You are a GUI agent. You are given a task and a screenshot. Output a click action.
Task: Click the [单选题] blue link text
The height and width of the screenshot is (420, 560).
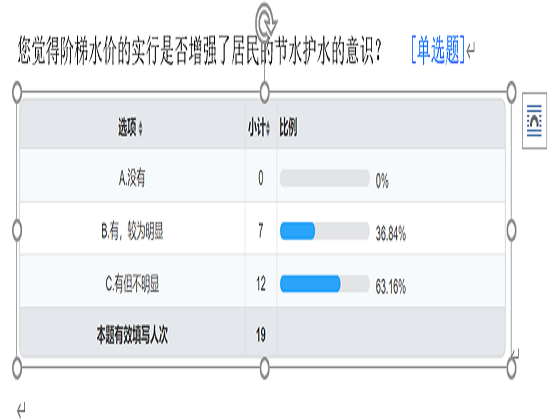coord(438,50)
